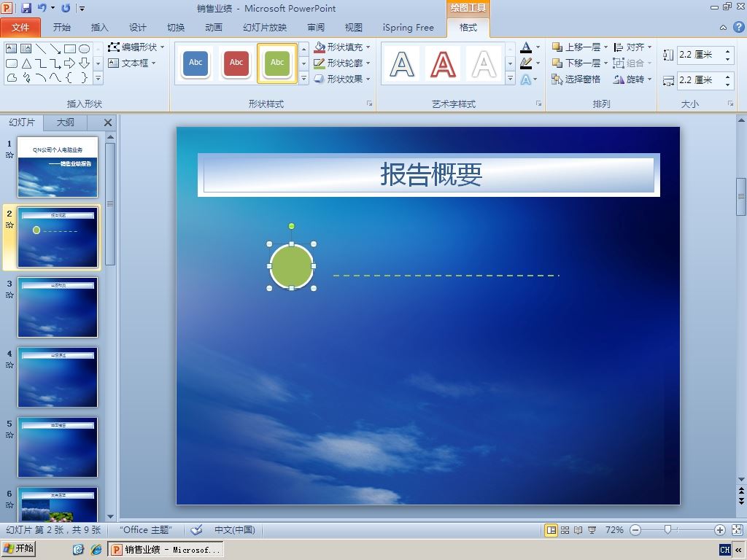Click the language 中文(中国) indicator
This screenshot has width=747, height=560.
coord(234,529)
